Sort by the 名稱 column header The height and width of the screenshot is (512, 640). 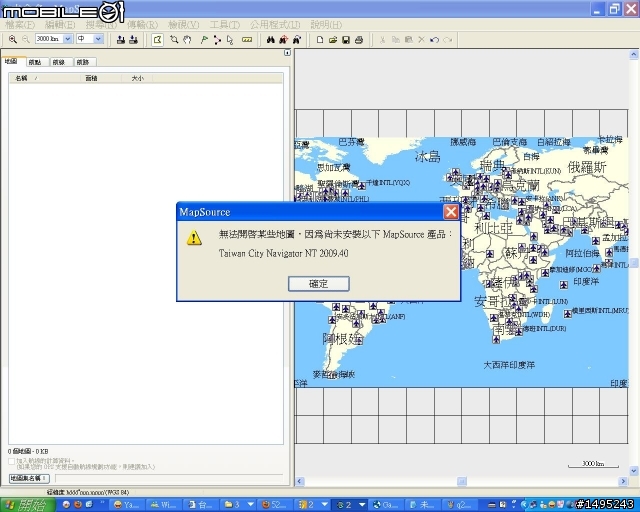[44, 78]
